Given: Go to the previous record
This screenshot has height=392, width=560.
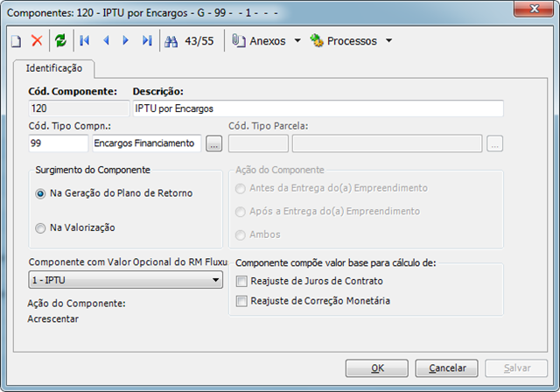Looking at the screenshot, I should [106, 41].
